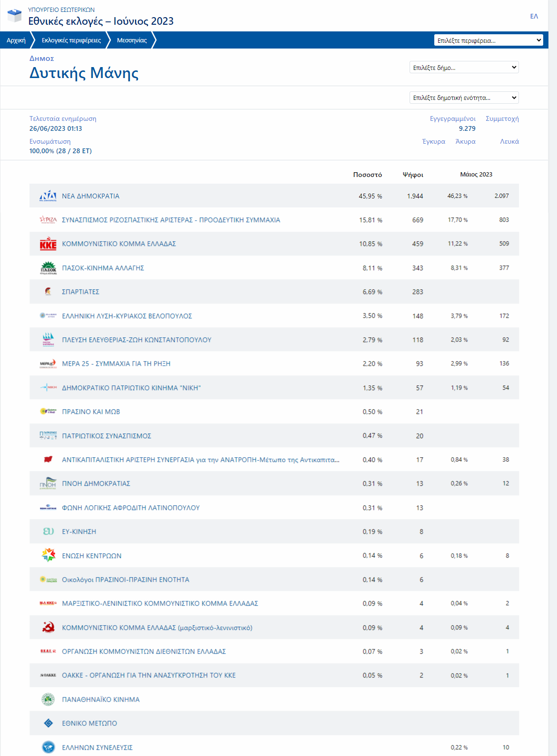Click the hammer and sickle KKE(μ-λ) logo
This screenshot has height=756, width=557.
point(48,627)
